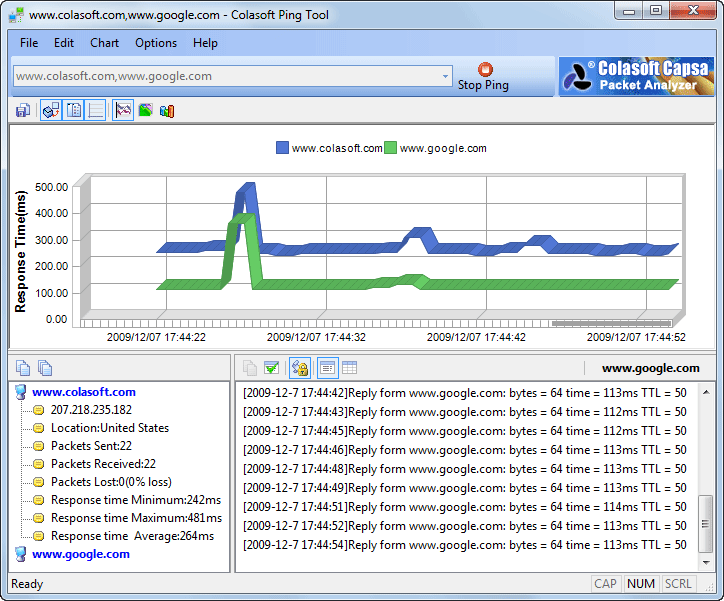Select www.colasoft.com tree node
The height and width of the screenshot is (601, 724).
(84, 392)
